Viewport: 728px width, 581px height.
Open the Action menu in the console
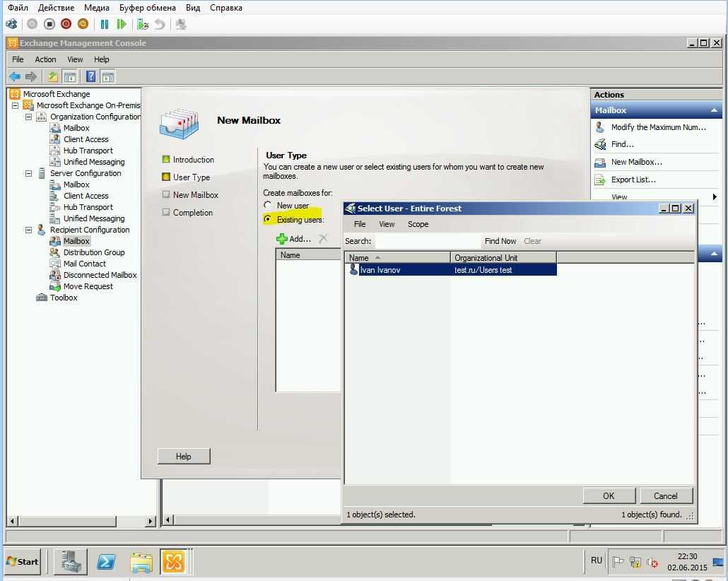45,59
